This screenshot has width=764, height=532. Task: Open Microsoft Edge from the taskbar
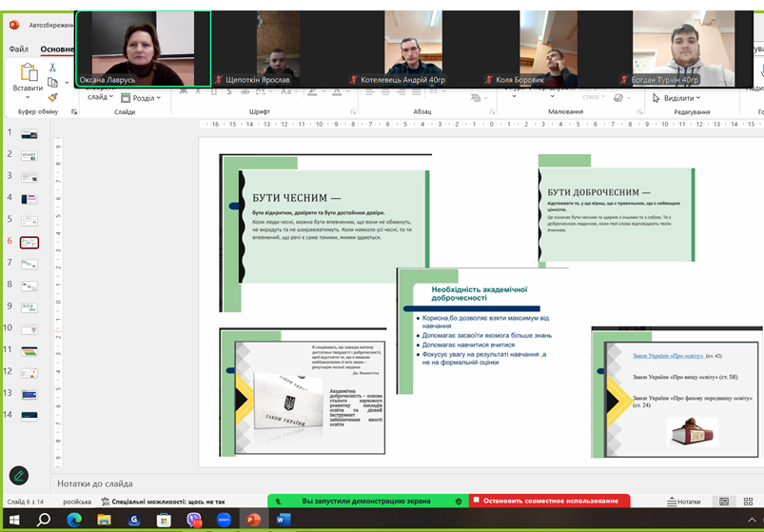click(74, 520)
